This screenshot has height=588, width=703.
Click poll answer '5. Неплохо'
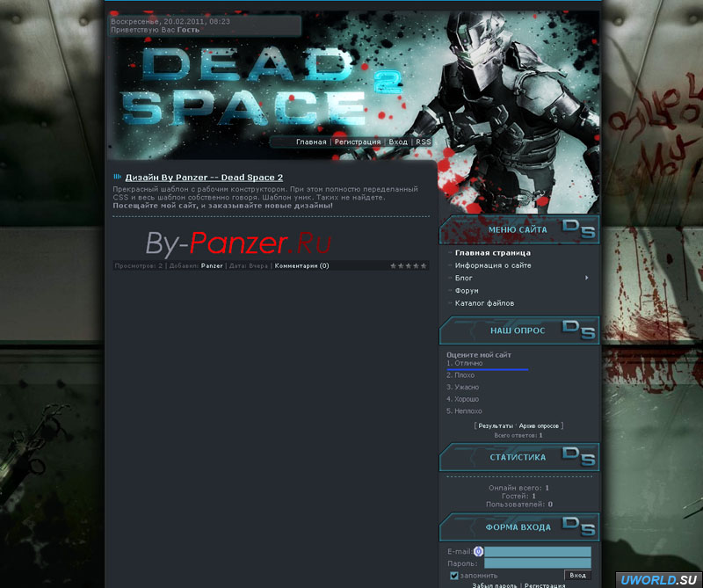click(464, 411)
